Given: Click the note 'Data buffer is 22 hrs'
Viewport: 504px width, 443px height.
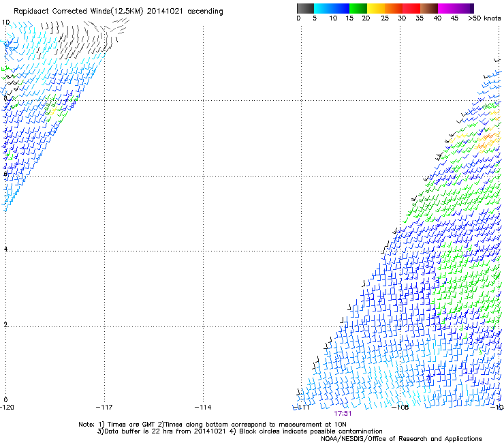Looking at the screenshot, I should (x=139, y=431).
